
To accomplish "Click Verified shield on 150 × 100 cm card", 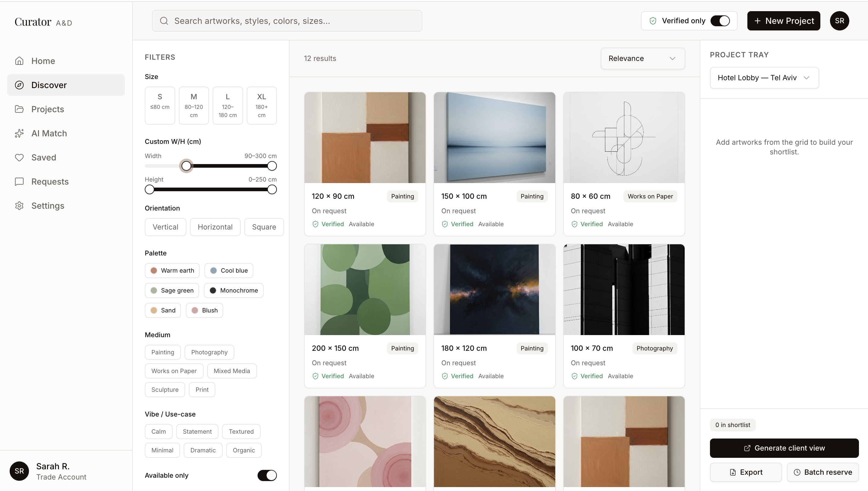I will click(x=445, y=224).
